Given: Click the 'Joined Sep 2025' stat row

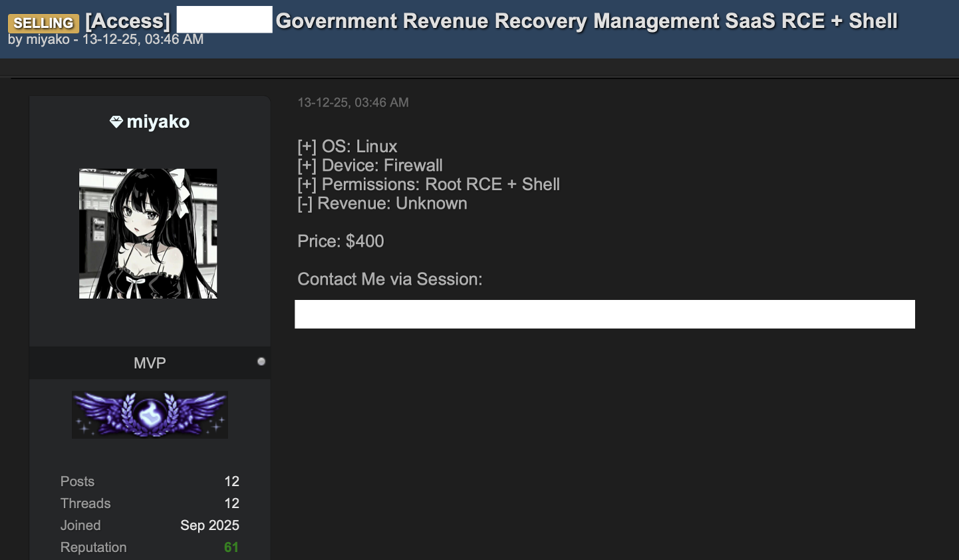Looking at the screenshot, I should (x=150, y=525).
